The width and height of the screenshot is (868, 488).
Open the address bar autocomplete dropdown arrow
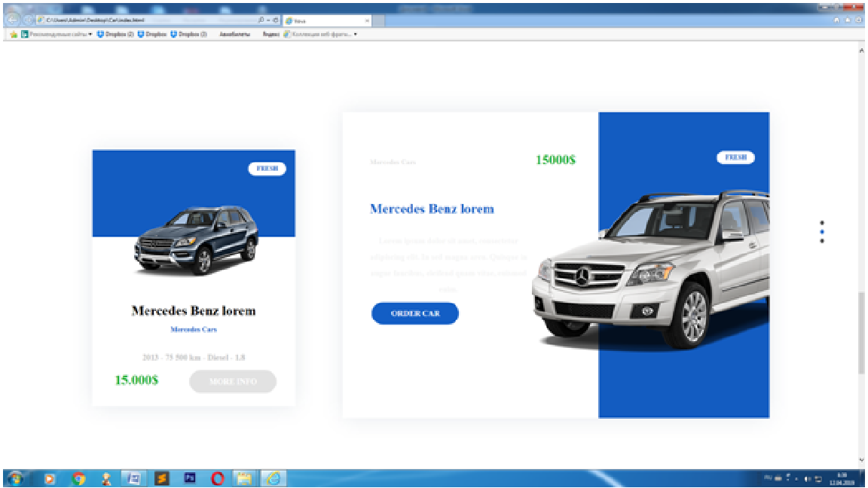(268, 20)
